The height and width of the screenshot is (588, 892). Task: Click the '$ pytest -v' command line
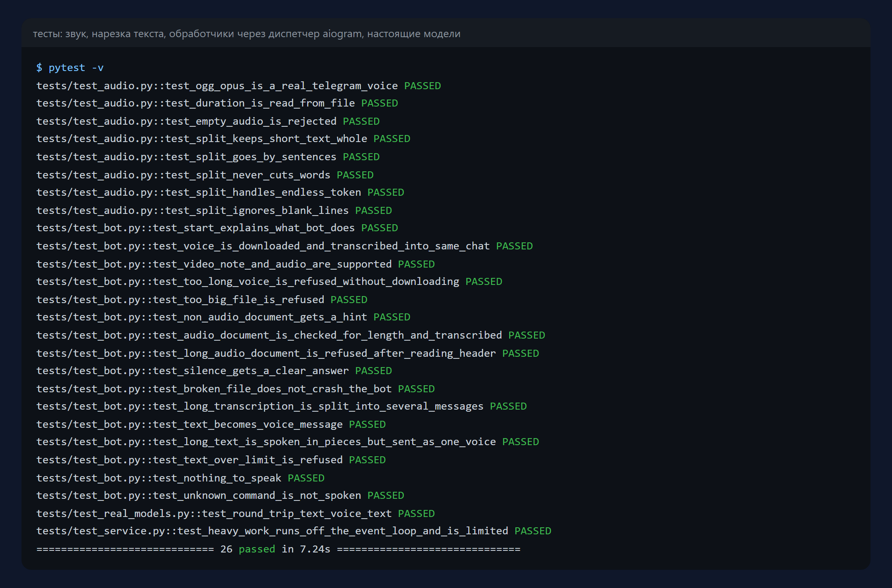click(70, 68)
